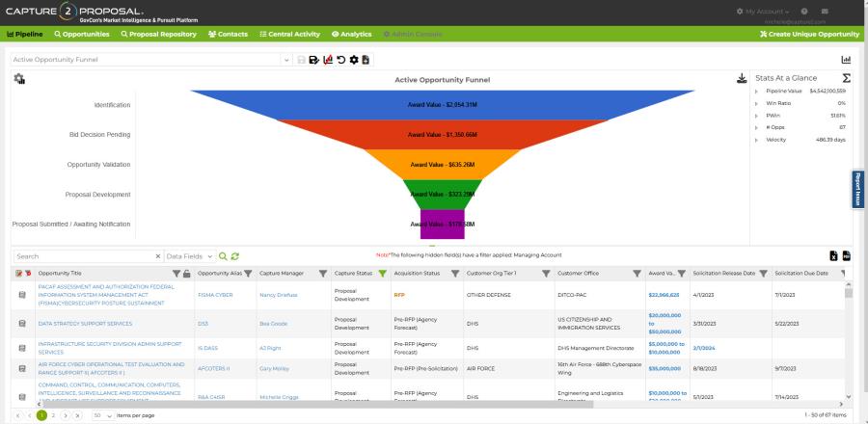Screen dimensions: 868x424
Task: Filter the Opportunity Alias column
Action: click(248, 273)
